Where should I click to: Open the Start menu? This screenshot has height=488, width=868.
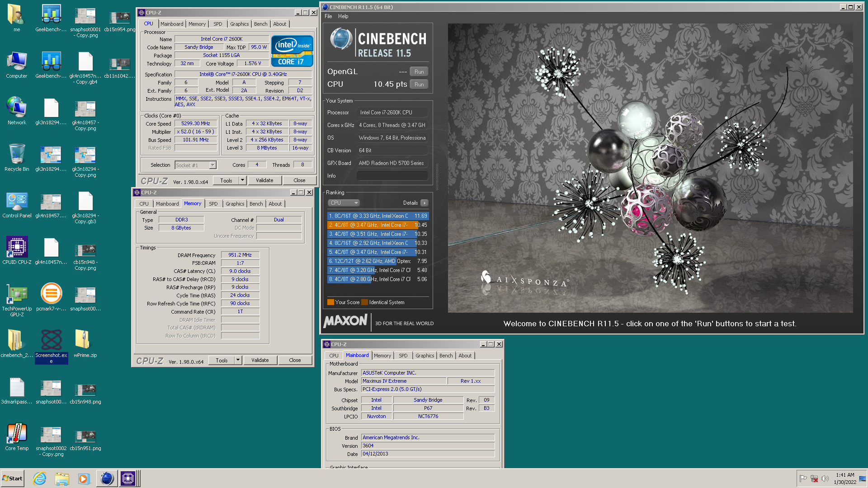tap(13, 479)
